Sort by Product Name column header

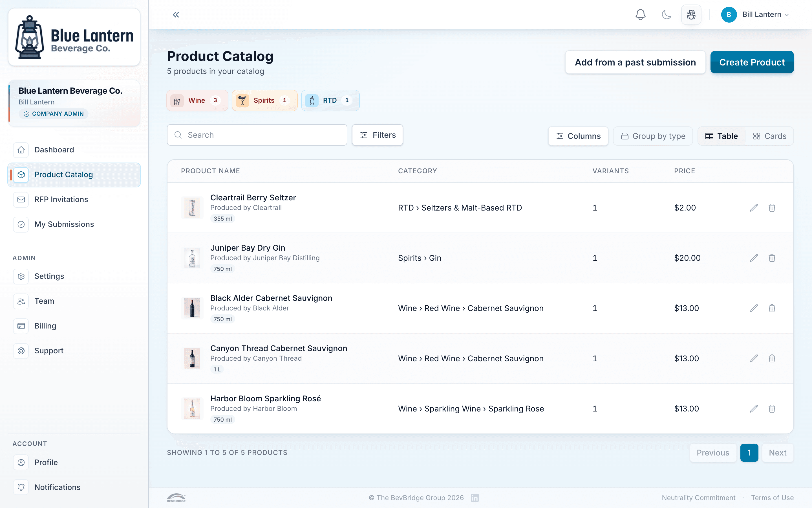210,171
